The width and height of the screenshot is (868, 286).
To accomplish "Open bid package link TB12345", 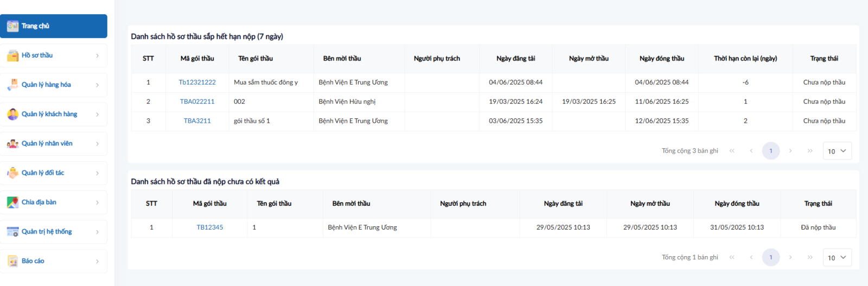I will click(209, 227).
